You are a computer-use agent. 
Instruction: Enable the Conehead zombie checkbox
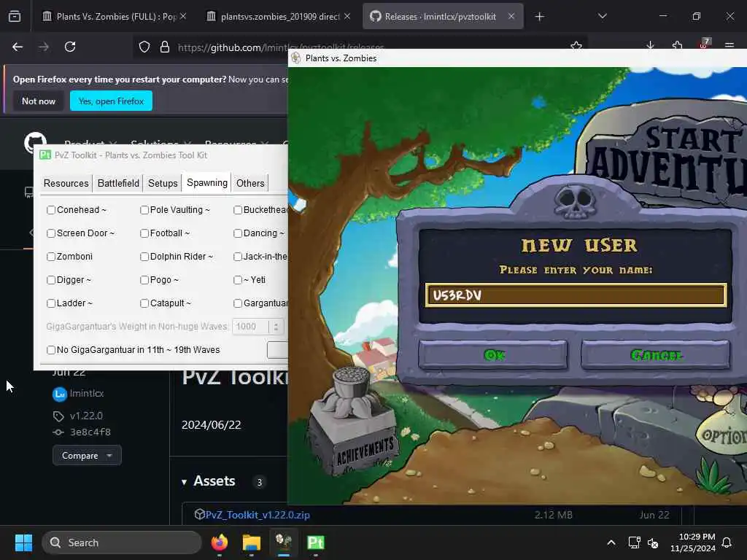pyautogui.click(x=51, y=210)
